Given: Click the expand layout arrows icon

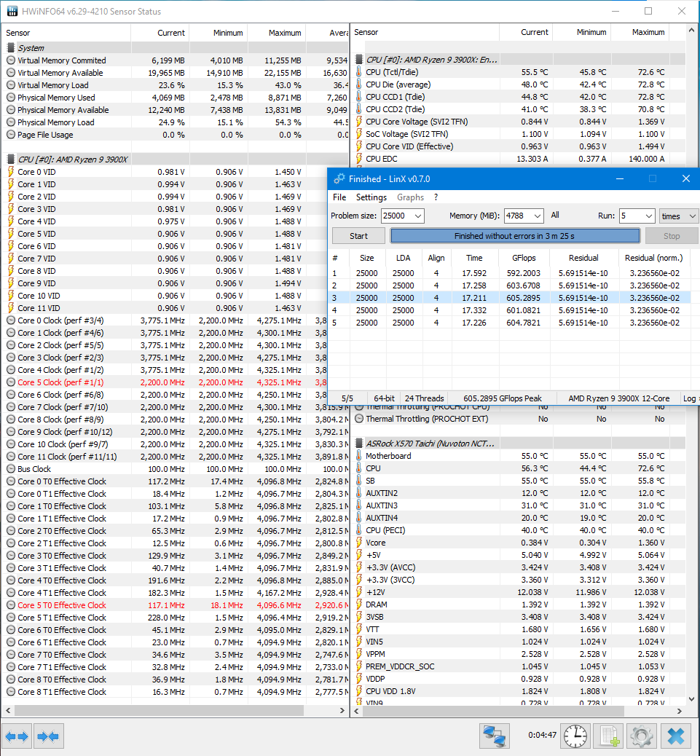Looking at the screenshot, I should (17, 736).
